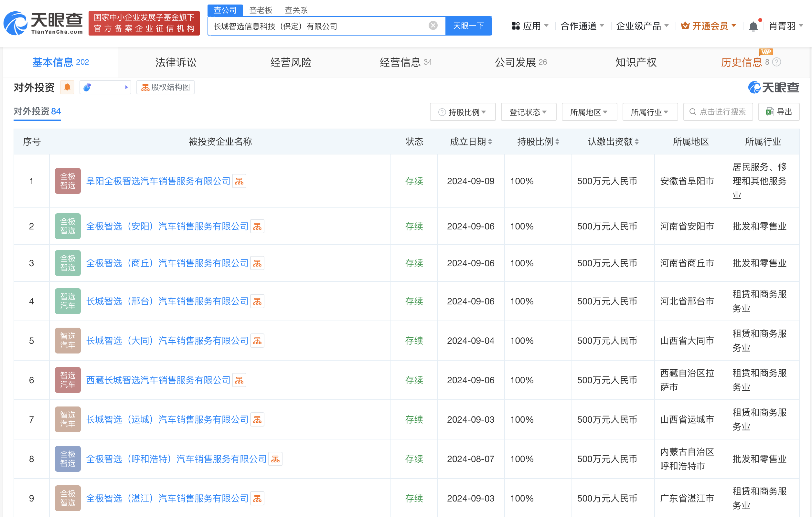Screen dimensions: 812x517
Task: Select the 查老板 search tab
Action: pyautogui.click(x=261, y=10)
